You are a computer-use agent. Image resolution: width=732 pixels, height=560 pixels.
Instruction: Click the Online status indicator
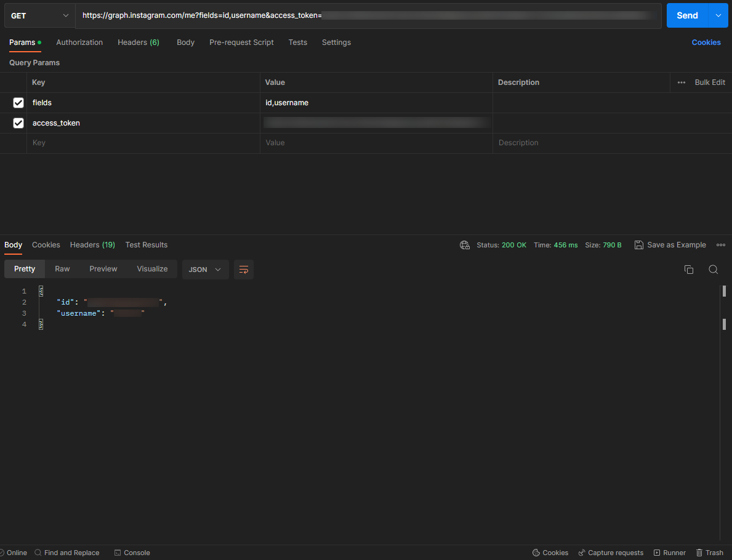point(13,553)
